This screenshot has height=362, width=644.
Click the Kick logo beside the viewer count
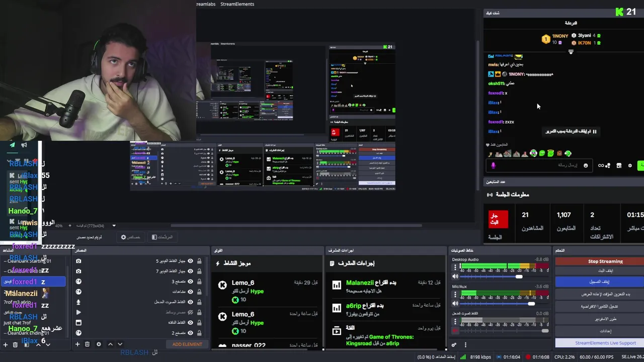(620, 12)
